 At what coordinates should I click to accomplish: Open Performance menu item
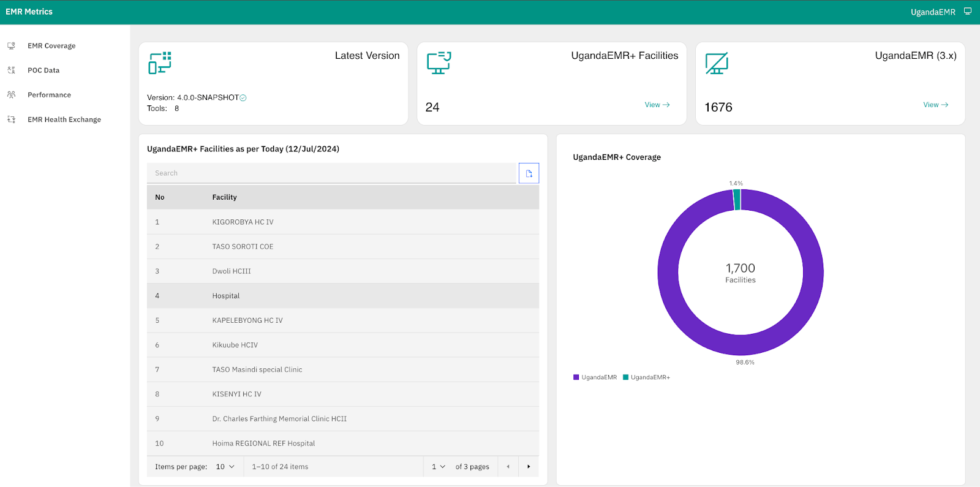coord(49,95)
